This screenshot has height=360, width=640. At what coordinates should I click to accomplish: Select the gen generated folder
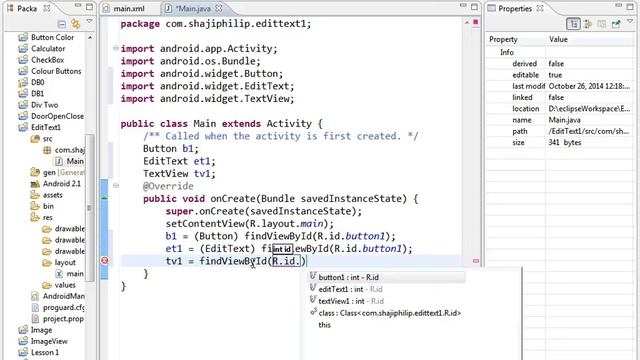(x=63, y=172)
